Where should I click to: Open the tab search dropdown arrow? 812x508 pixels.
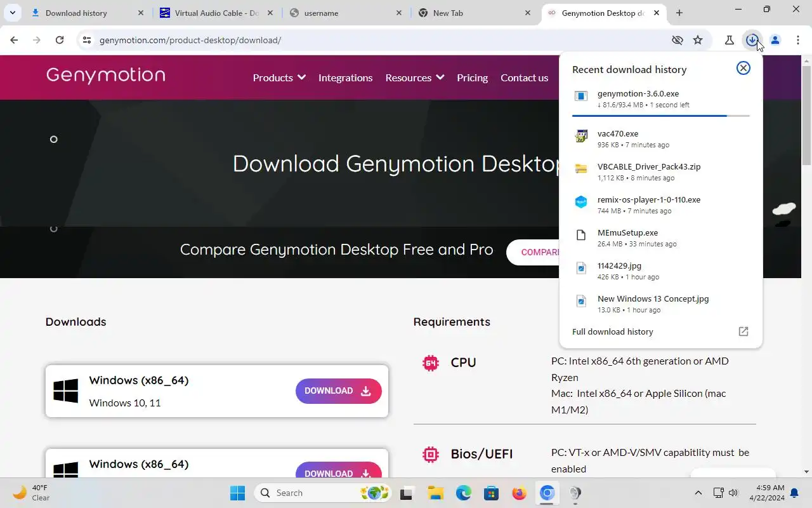click(x=13, y=13)
